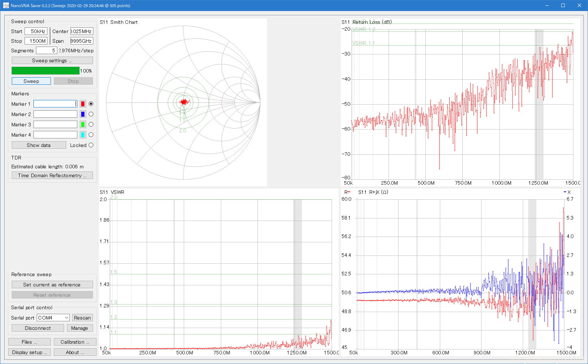Click the green Marker 3 color swatch
The width and height of the screenshot is (588, 364).
83,125
